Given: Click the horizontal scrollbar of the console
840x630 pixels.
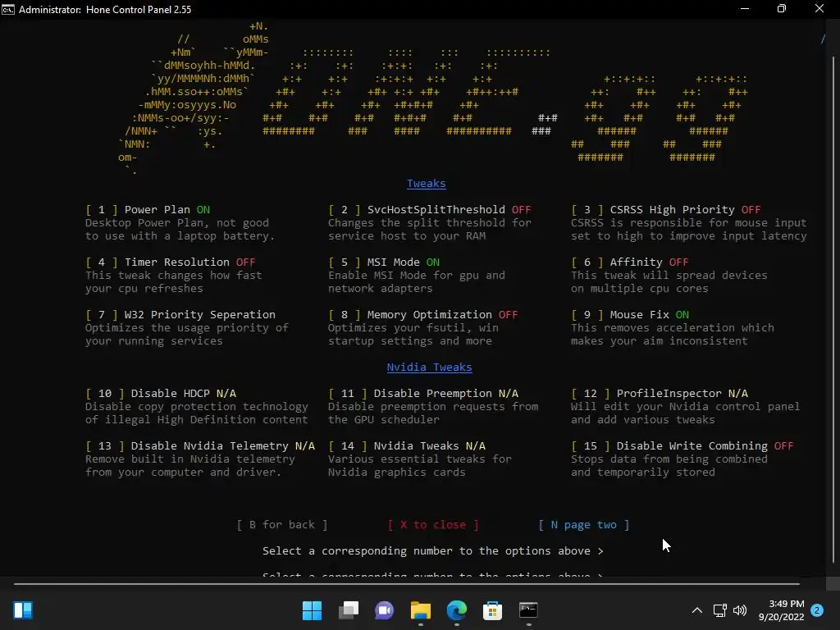Looking at the screenshot, I should pos(407,583).
